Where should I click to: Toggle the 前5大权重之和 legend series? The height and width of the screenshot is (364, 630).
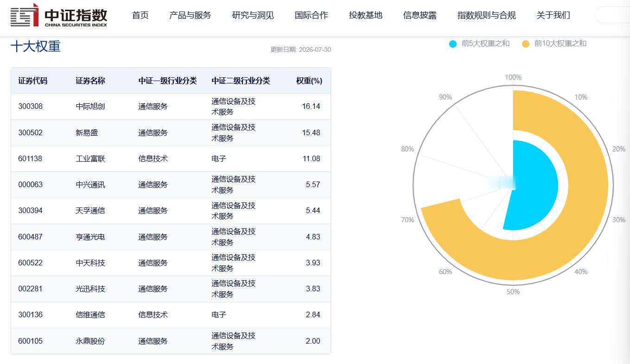479,44
